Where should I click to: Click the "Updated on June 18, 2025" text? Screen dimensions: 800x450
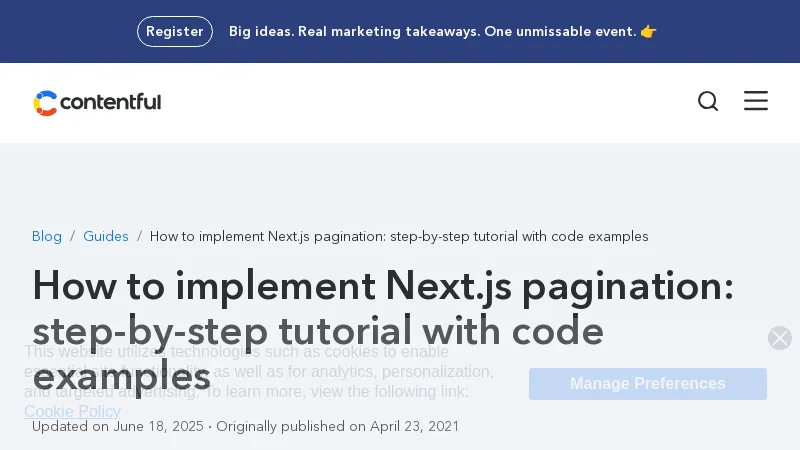117,427
